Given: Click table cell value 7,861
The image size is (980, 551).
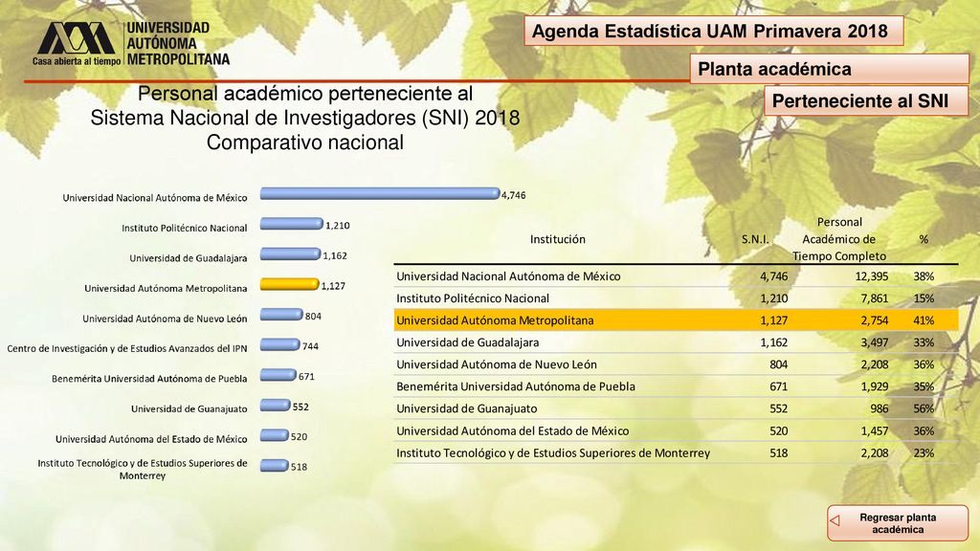Looking at the screenshot, I should (x=875, y=298).
